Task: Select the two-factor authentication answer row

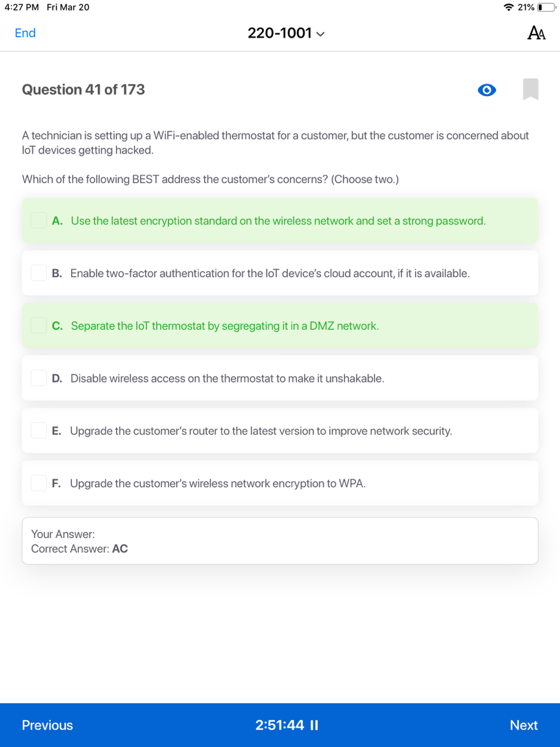Action: [270, 273]
